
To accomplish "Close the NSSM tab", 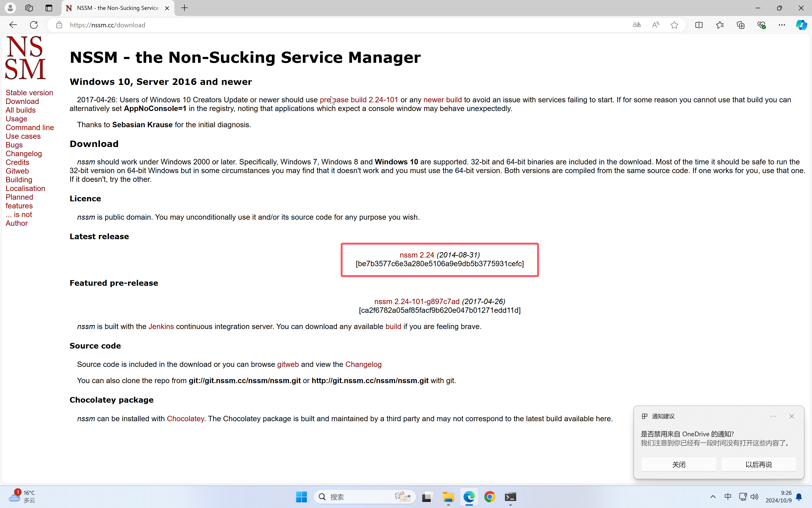I will (167, 8).
